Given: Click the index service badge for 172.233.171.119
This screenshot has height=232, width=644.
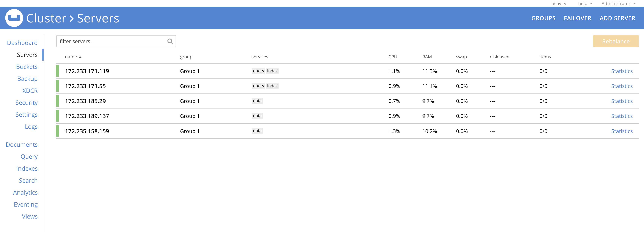Looking at the screenshot, I should coord(272,71).
